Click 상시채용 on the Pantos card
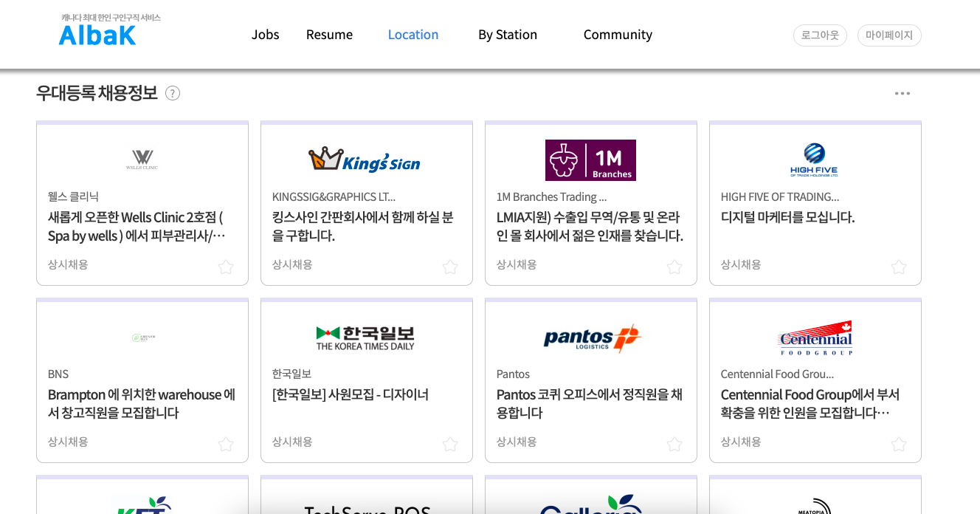Viewport: 980px width, 514px height. pyautogui.click(x=517, y=442)
